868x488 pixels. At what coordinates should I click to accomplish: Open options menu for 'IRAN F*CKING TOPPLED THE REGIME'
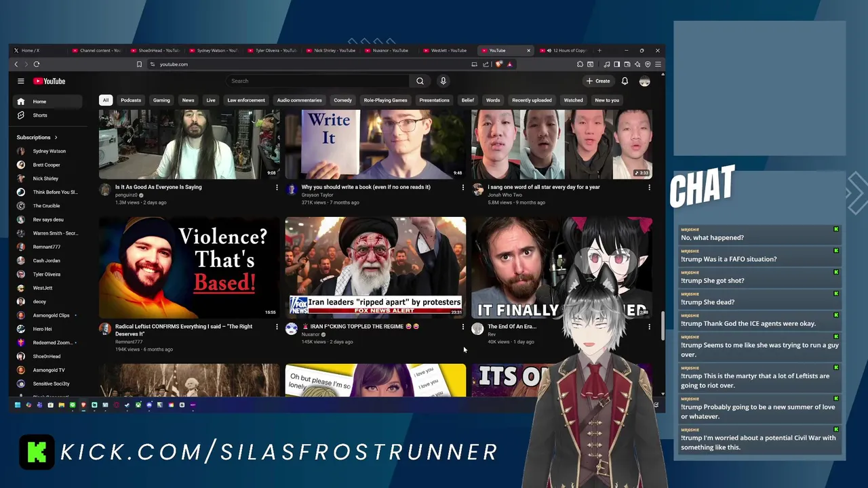pos(463,327)
